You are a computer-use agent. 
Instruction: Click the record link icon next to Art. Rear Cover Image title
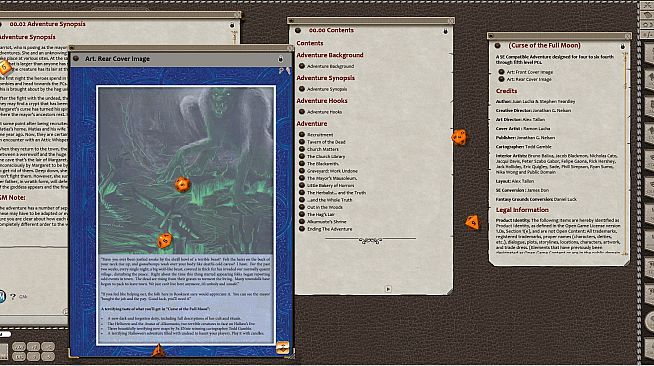(76, 59)
